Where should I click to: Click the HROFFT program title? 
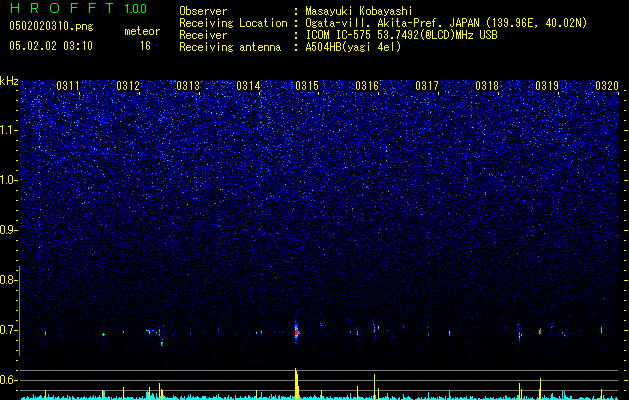[x=62, y=8]
